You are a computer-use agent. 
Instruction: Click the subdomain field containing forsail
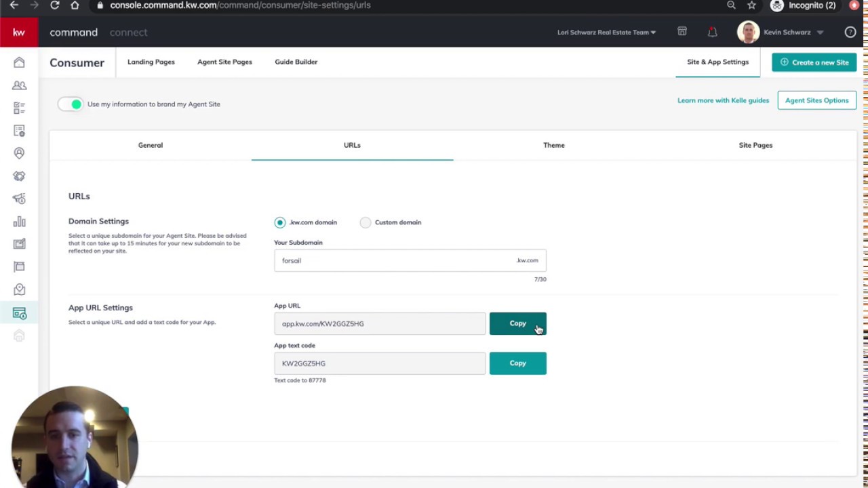(x=410, y=260)
